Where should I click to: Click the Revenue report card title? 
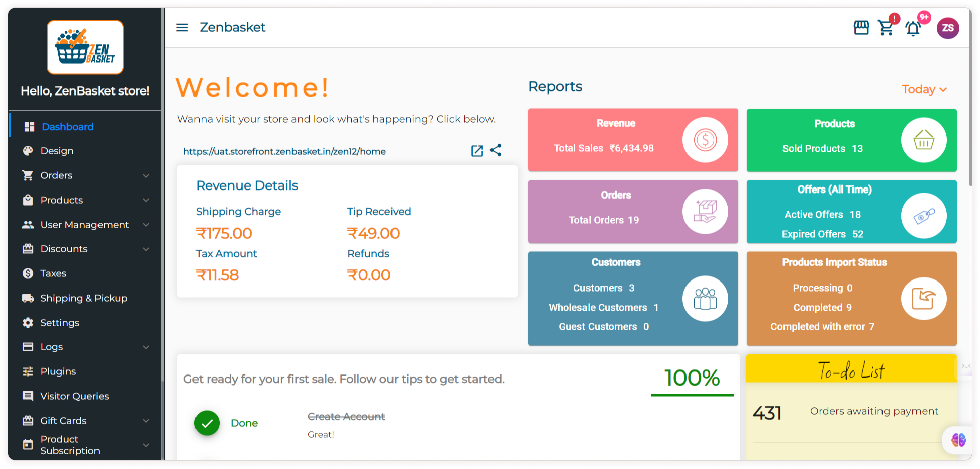tap(616, 123)
